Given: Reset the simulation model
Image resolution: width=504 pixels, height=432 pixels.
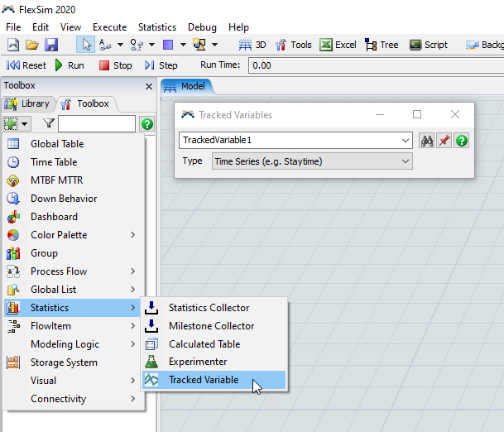Looking at the screenshot, I should click(x=26, y=65).
